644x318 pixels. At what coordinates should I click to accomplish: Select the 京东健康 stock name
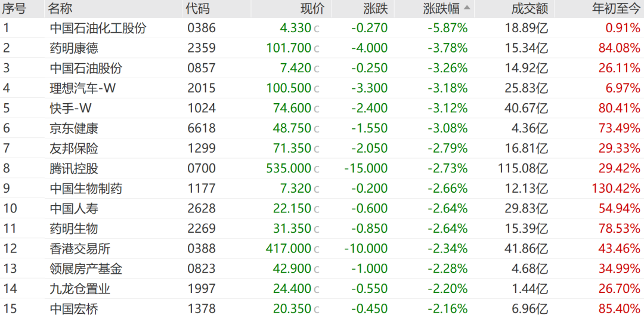click(75, 129)
